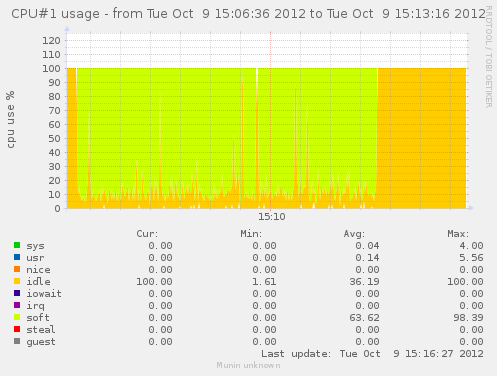Click the yellow idle legend swatch
Image resolution: width=497 pixels, height=376 pixels.
pos(17,281)
